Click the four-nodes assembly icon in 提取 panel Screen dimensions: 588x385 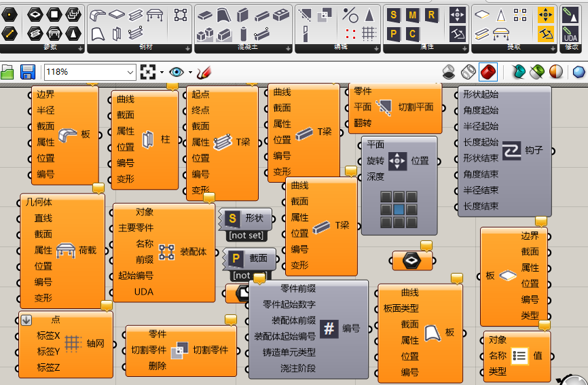pos(519,15)
